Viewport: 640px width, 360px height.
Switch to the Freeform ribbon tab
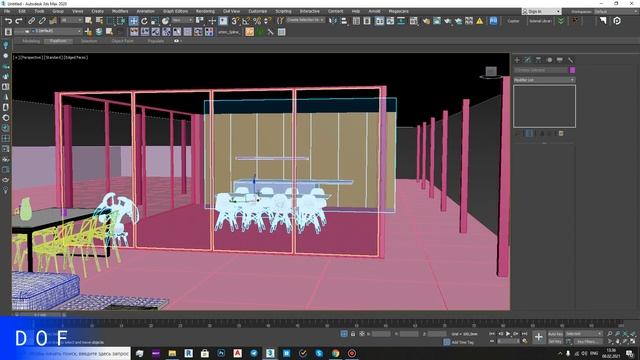[x=58, y=41]
